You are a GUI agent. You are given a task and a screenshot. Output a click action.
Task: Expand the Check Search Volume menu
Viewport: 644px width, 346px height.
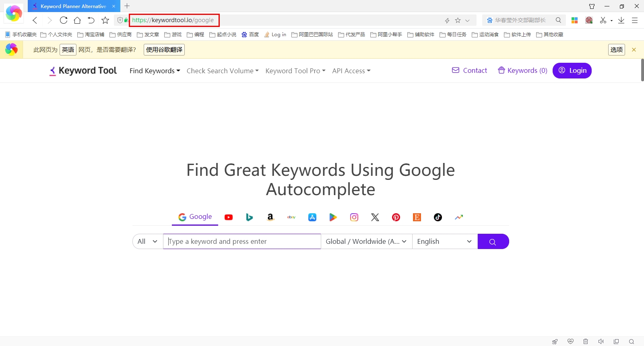coord(223,71)
